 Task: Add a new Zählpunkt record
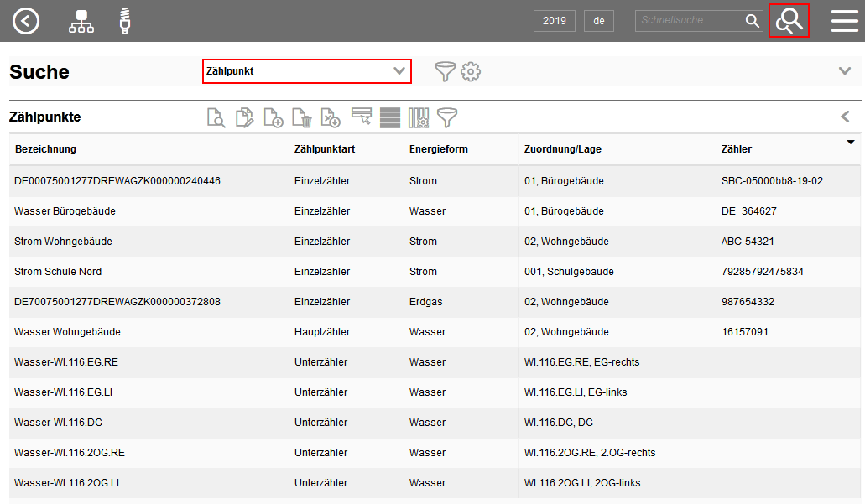pos(274,117)
